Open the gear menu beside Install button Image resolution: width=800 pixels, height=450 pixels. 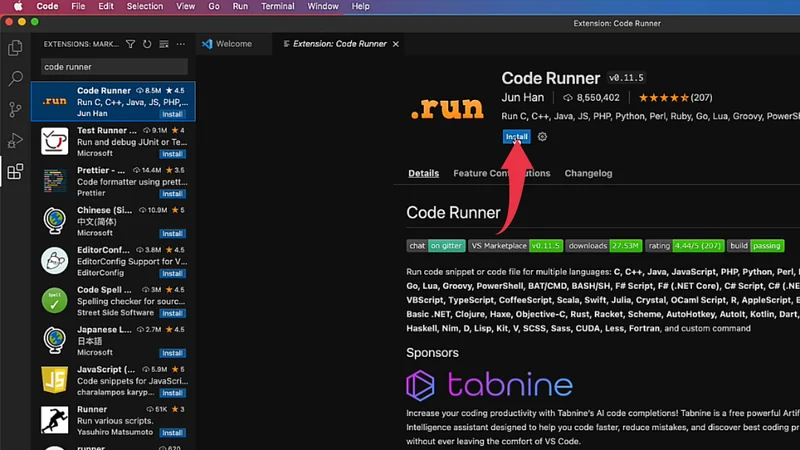tap(542, 137)
